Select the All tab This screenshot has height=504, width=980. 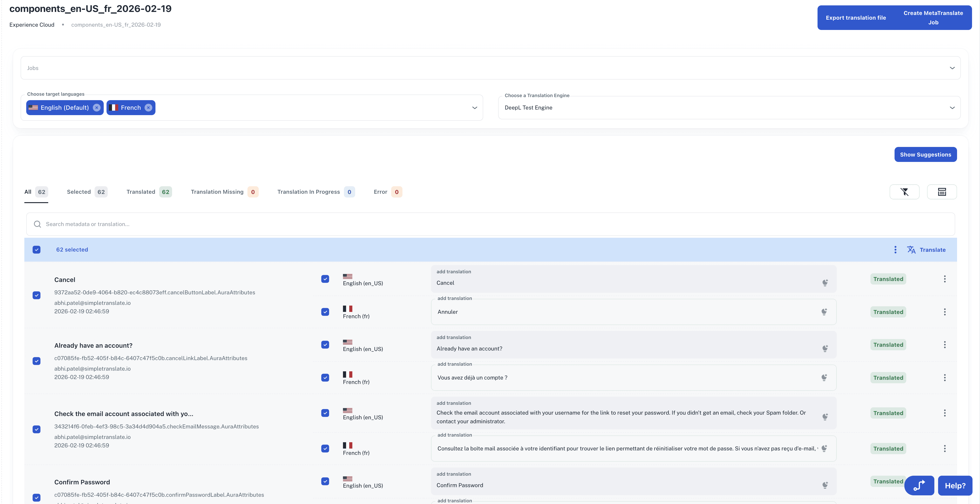(36, 192)
